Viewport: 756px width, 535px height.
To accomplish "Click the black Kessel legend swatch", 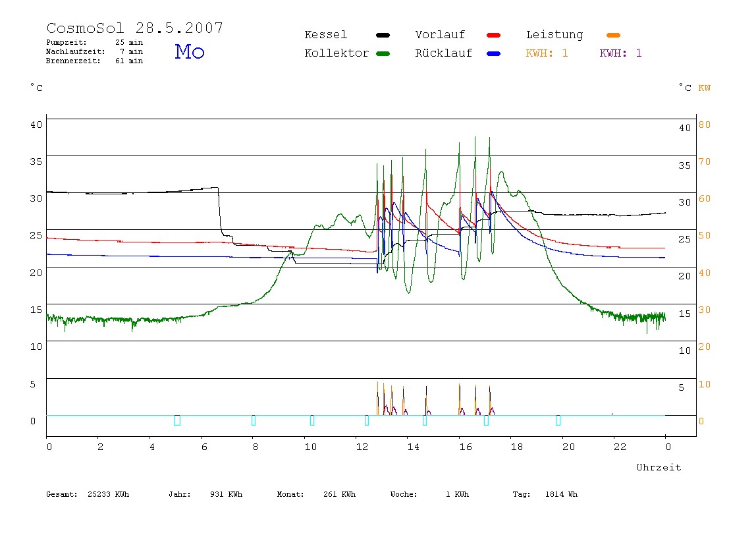I will 383,35.
